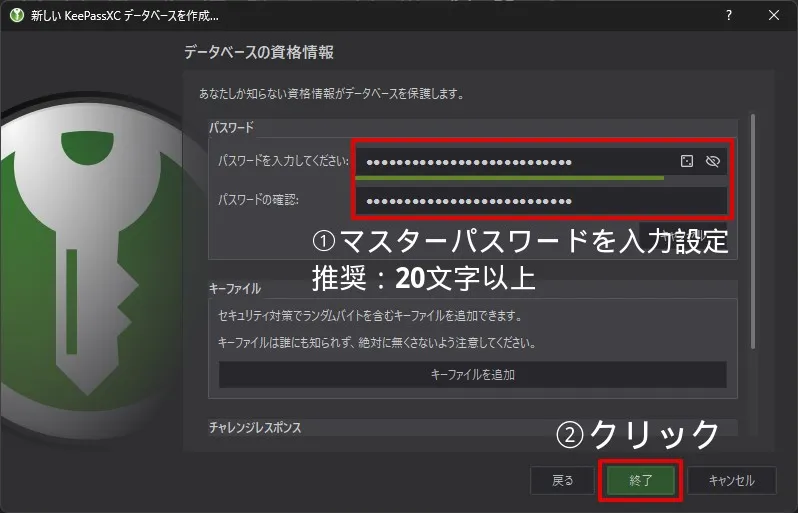Click the 終了 button to finish

point(640,480)
